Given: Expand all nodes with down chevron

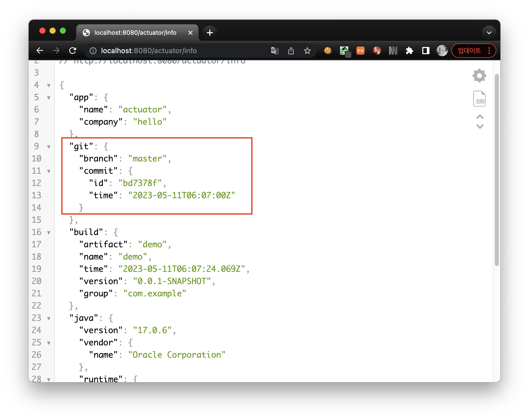Looking at the screenshot, I should [480, 127].
